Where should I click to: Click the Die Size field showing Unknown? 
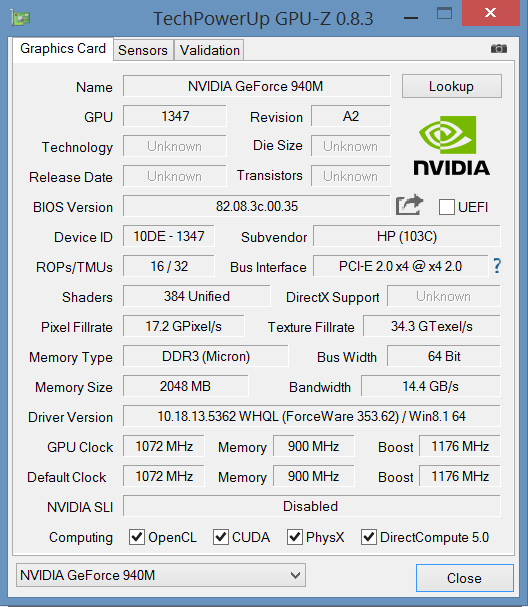[351, 146]
